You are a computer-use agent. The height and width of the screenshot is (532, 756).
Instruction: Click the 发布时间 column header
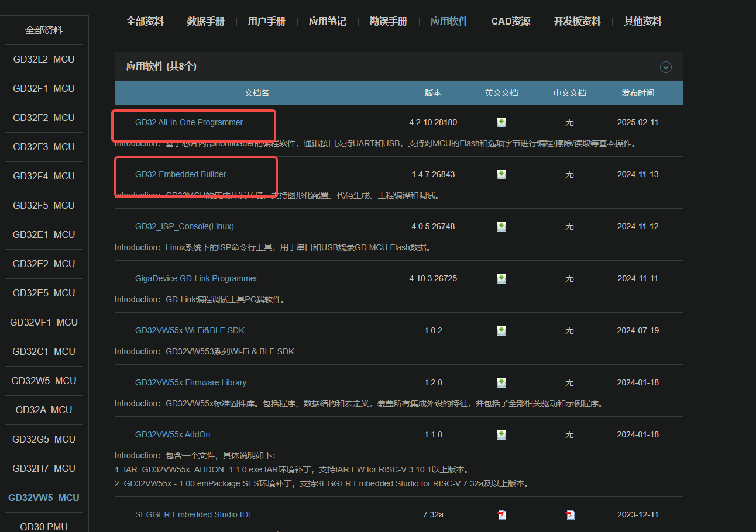(638, 94)
